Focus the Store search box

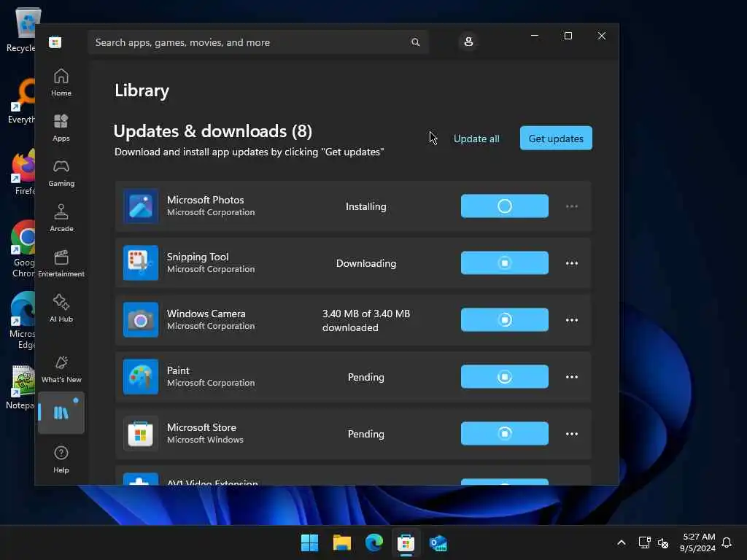(x=258, y=42)
